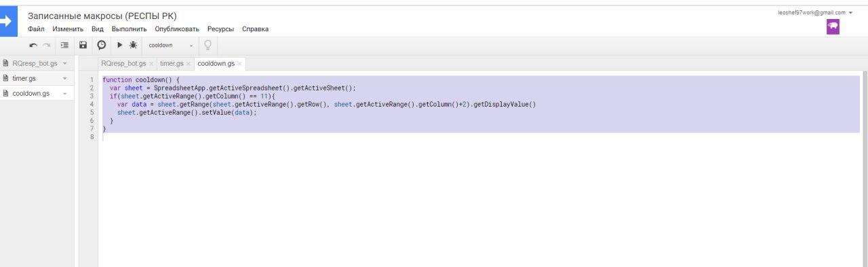Image resolution: width=868 pixels, height=267 pixels.
Task: Click the line with setValue(data)
Action: (x=187, y=112)
